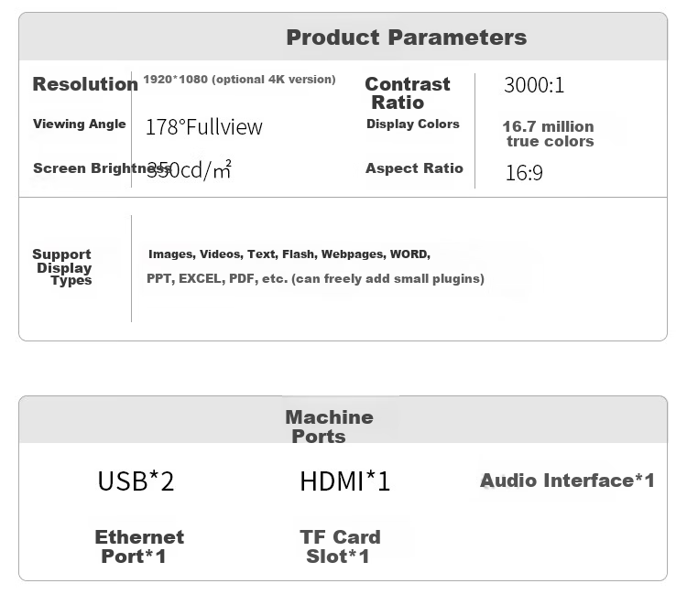Click the HDMI*1 port text
Viewport: 687px width, 616px height.
pyautogui.click(x=344, y=481)
